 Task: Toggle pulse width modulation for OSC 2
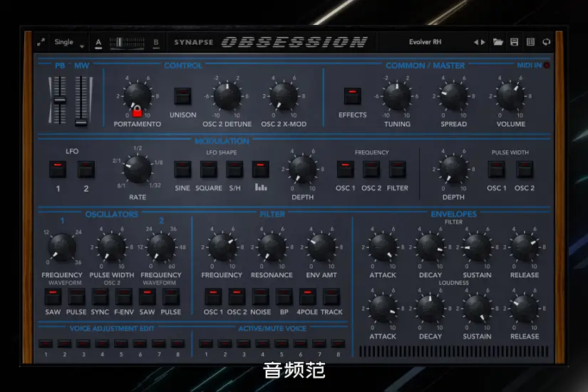[x=525, y=170]
